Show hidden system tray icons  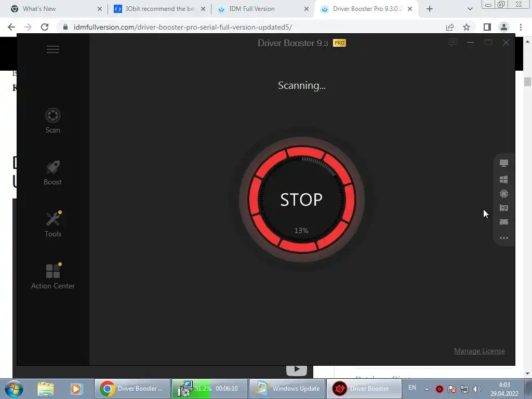click(427, 389)
